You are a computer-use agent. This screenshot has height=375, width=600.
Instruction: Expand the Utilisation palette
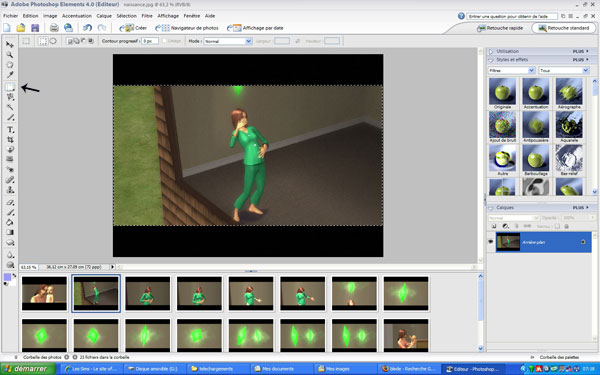pyautogui.click(x=491, y=51)
